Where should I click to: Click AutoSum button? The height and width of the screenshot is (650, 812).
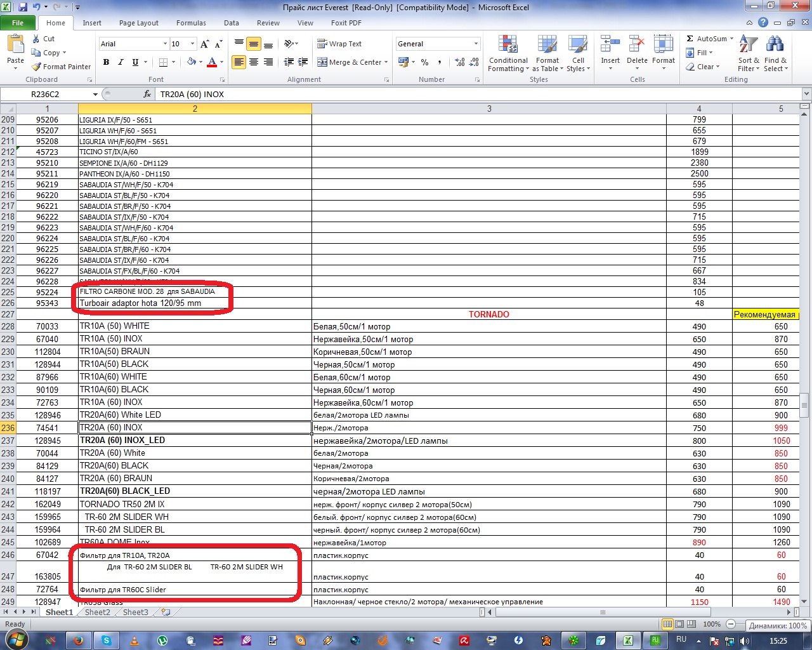[x=706, y=39]
